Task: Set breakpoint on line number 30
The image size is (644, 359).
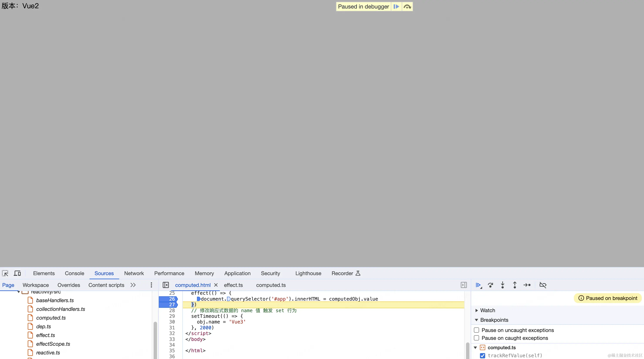Action: coord(172,322)
